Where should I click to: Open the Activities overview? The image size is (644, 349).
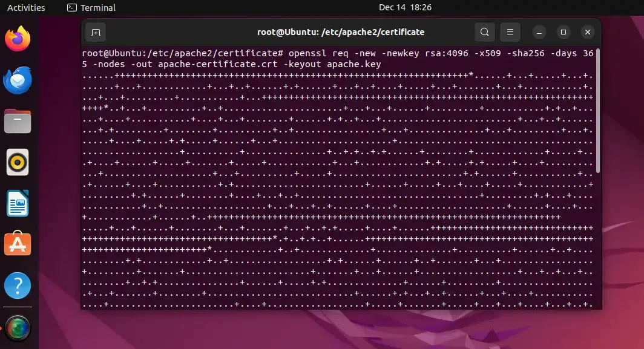click(26, 7)
